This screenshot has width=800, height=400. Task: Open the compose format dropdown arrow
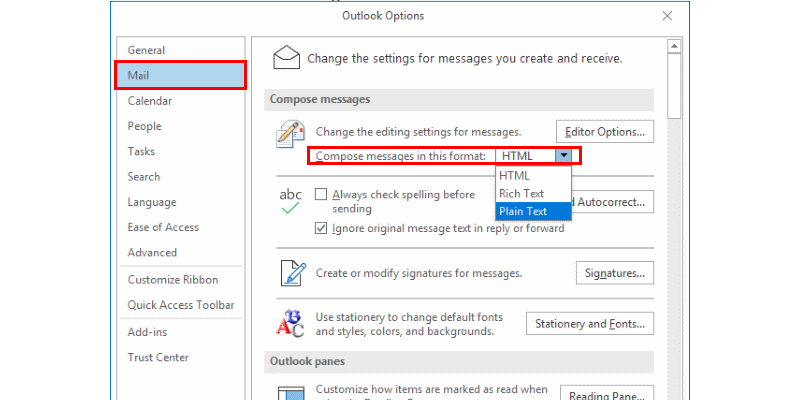point(563,156)
